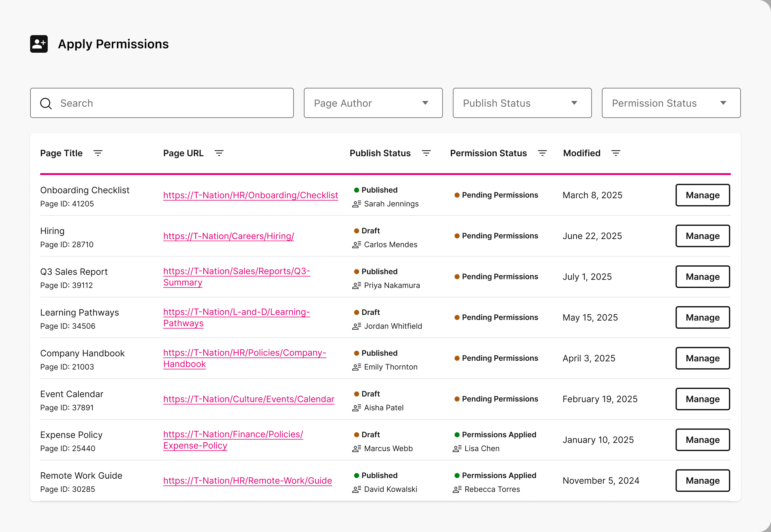This screenshot has height=532, width=771.
Task: Click the Modified column filter icon
Action: (616, 153)
